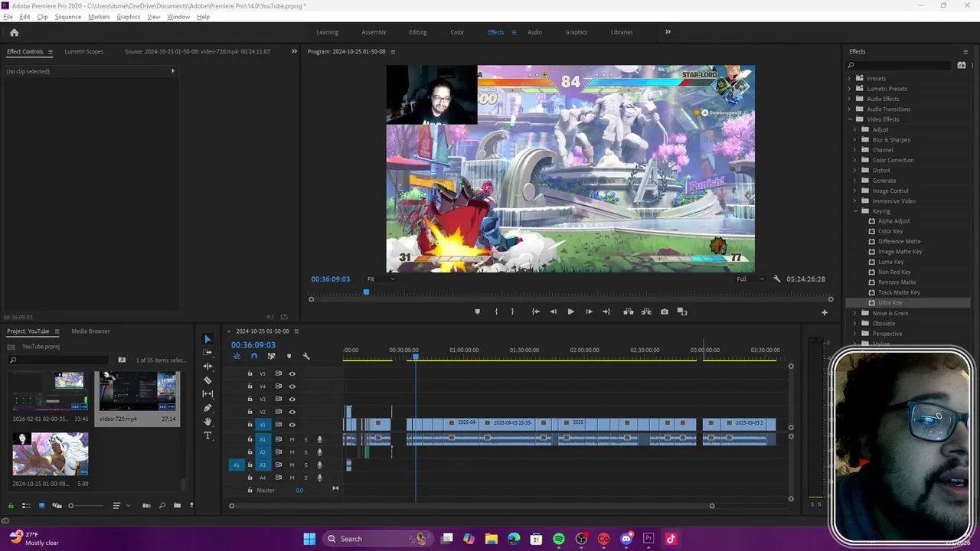Toggle lock on track V2
The width and height of the screenshot is (980, 551).
click(250, 412)
